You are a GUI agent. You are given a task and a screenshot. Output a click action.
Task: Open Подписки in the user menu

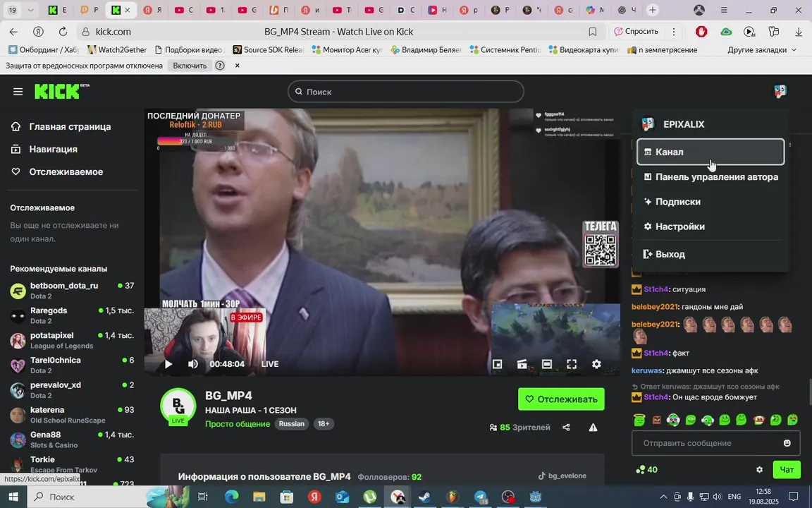pyautogui.click(x=710, y=202)
